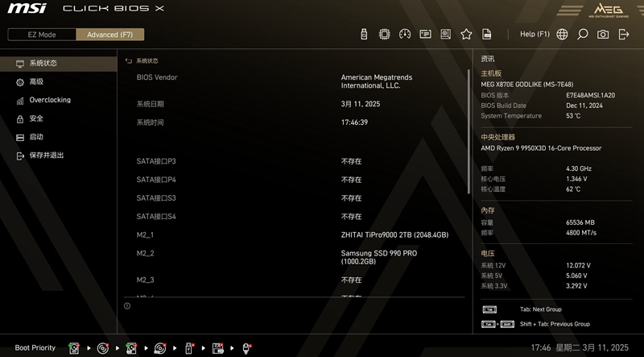Open the Overclocking section

click(50, 100)
